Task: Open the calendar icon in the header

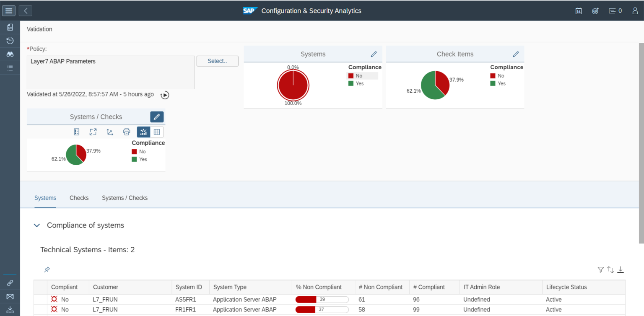Action: (579, 11)
